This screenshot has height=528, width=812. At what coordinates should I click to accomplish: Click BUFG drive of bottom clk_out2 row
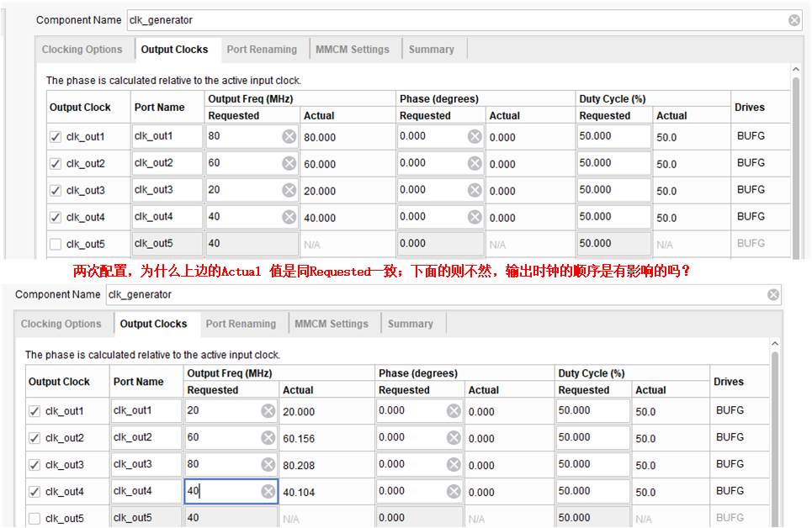[730, 437]
